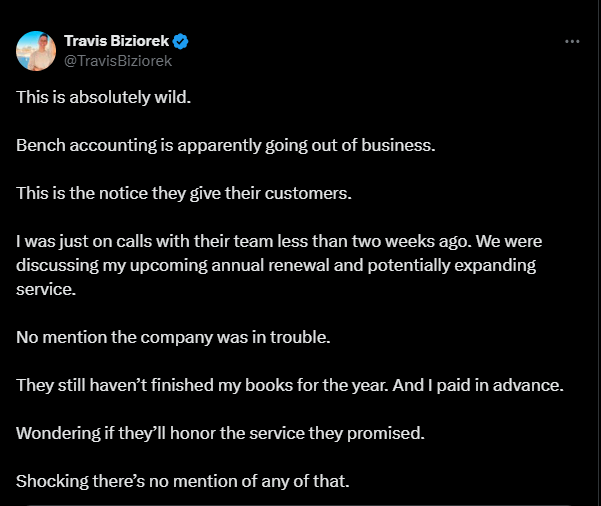Screen dimensions: 601x506
Task: Open the Travis Biziorek display name link
Action: click(x=116, y=41)
